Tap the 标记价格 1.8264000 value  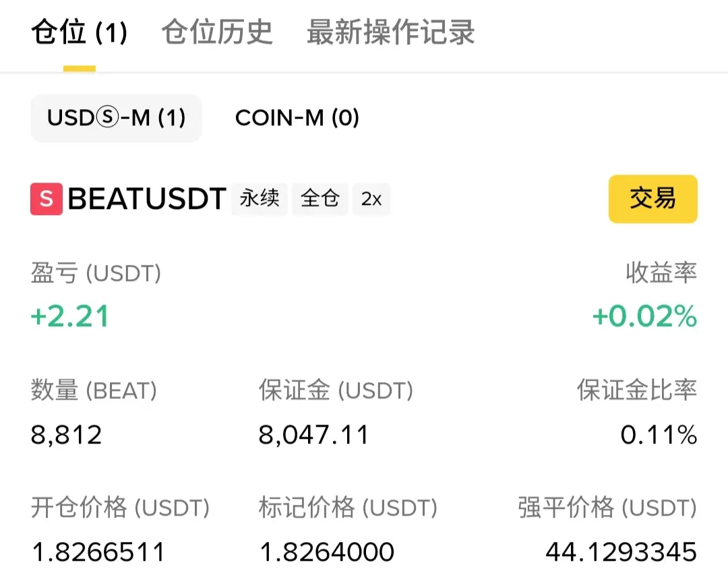pyautogui.click(x=327, y=552)
